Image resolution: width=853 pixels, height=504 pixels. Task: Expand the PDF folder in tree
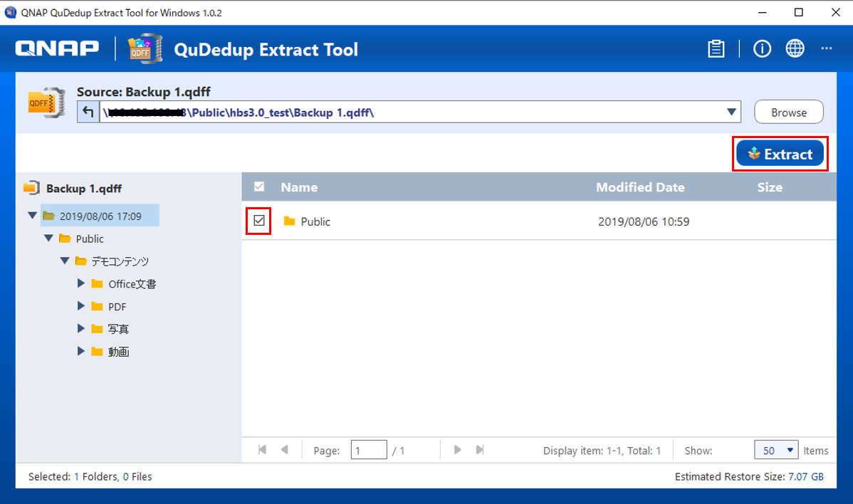click(80, 307)
